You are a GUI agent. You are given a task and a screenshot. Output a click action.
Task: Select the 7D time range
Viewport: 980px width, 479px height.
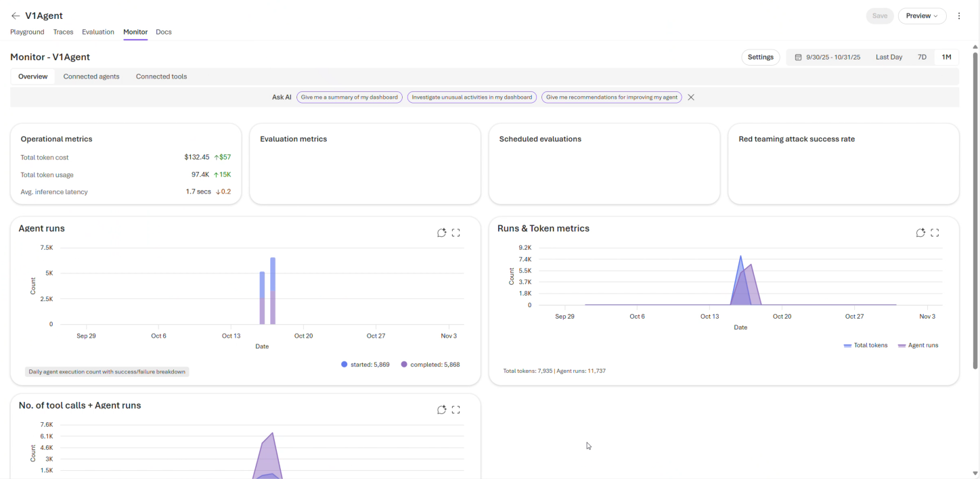pyautogui.click(x=922, y=57)
